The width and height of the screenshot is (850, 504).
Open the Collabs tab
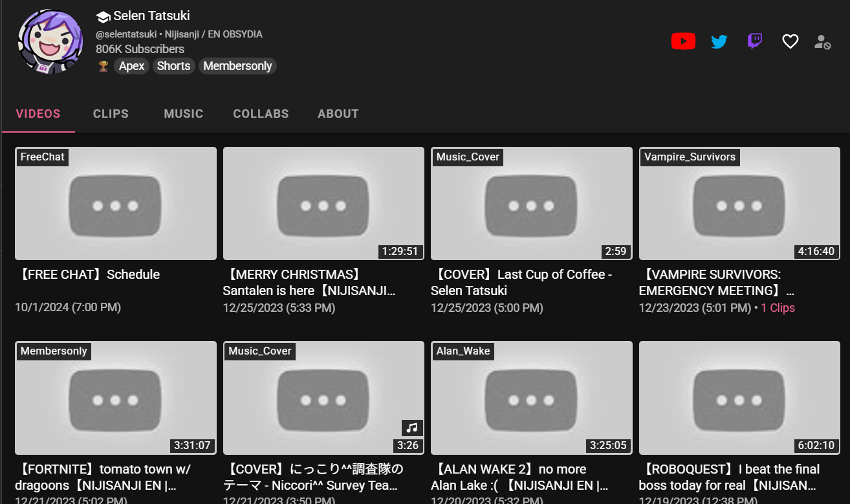click(x=261, y=114)
